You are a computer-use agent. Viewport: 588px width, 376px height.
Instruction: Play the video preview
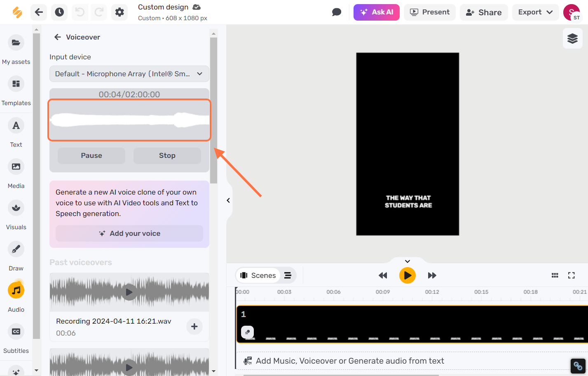(408, 275)
